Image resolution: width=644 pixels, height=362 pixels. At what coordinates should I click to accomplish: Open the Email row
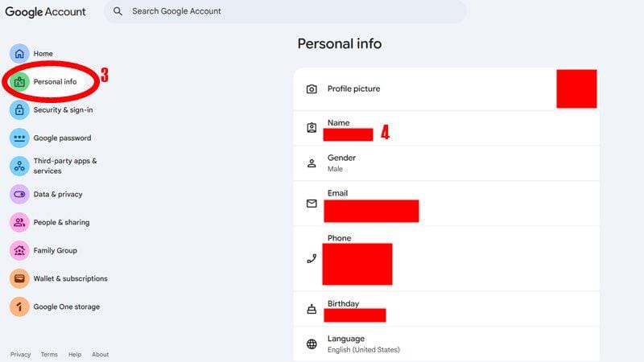click(447, 204)
